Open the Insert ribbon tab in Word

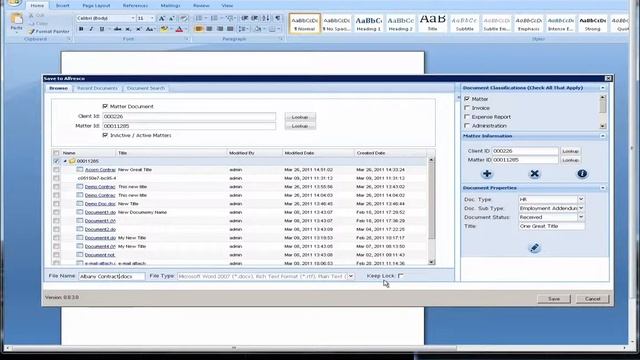[x=62, y=6]
